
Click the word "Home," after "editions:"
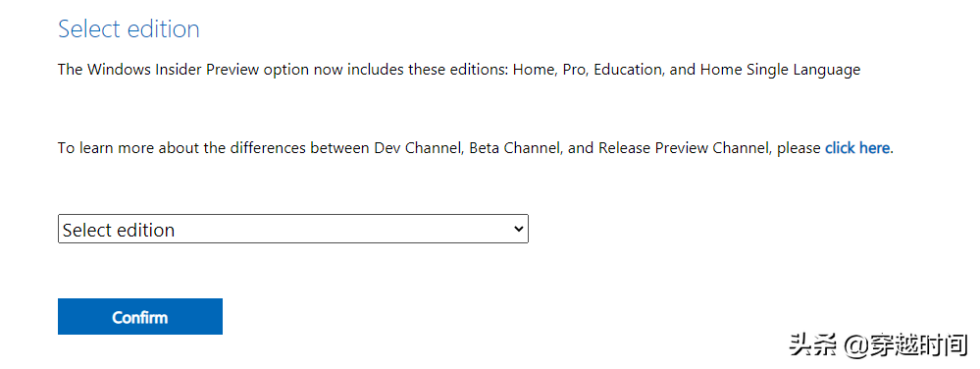[535, 70]
